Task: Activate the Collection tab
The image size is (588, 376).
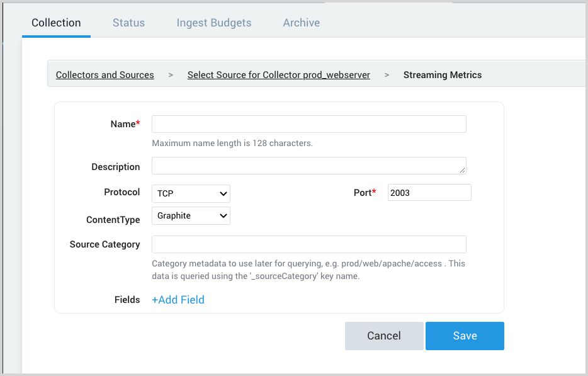Action: (x=56, y=23)
